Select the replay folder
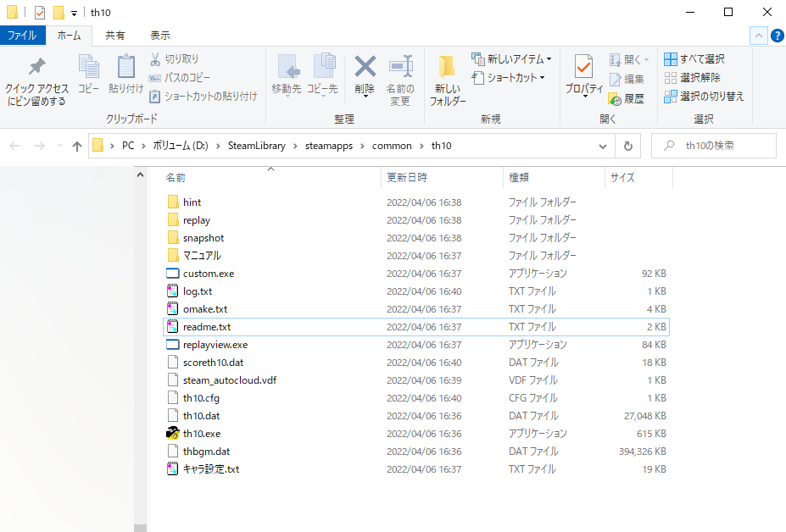Viewport: 786px width, 532px height. point(196,220)
